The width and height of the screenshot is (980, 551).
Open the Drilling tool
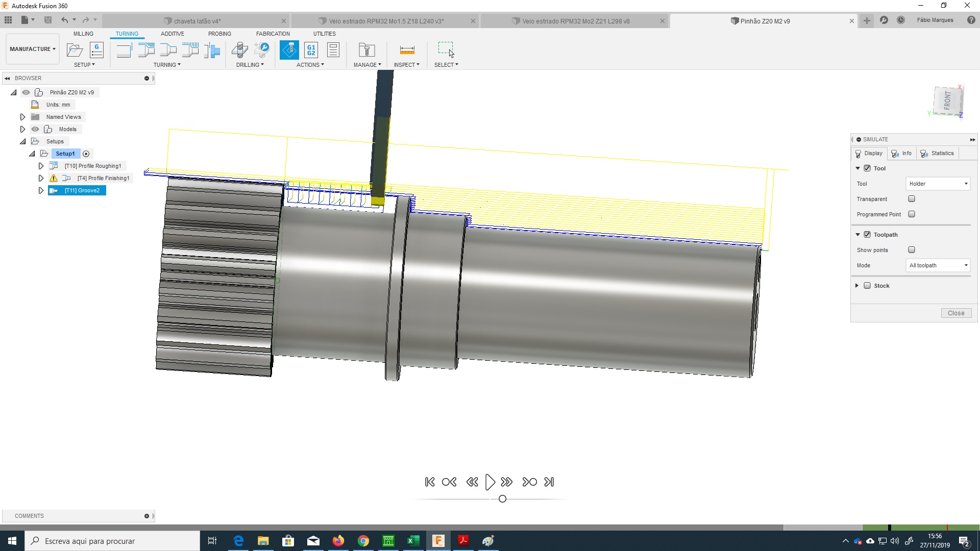(240, 50)
